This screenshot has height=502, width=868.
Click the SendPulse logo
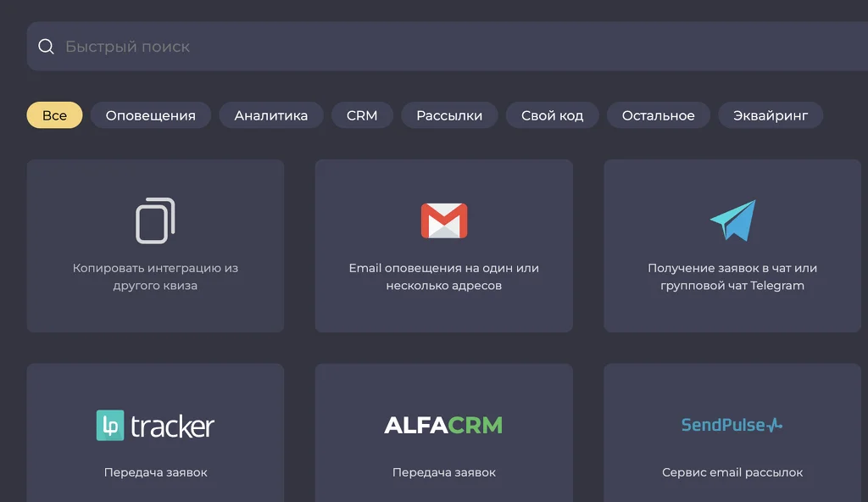(x=732, y=425)
